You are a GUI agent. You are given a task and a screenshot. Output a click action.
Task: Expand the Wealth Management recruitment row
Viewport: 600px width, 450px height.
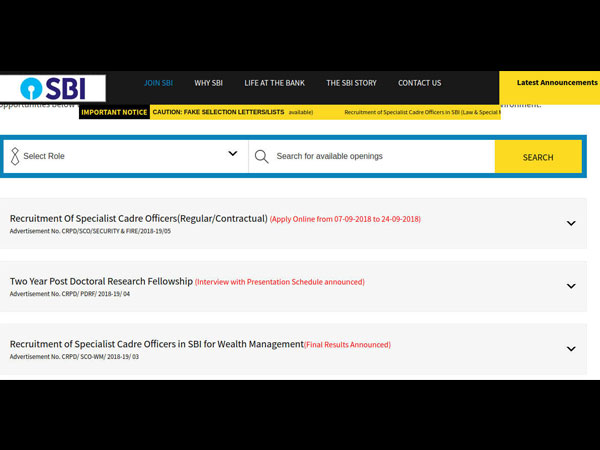click(x=571, y=349)
